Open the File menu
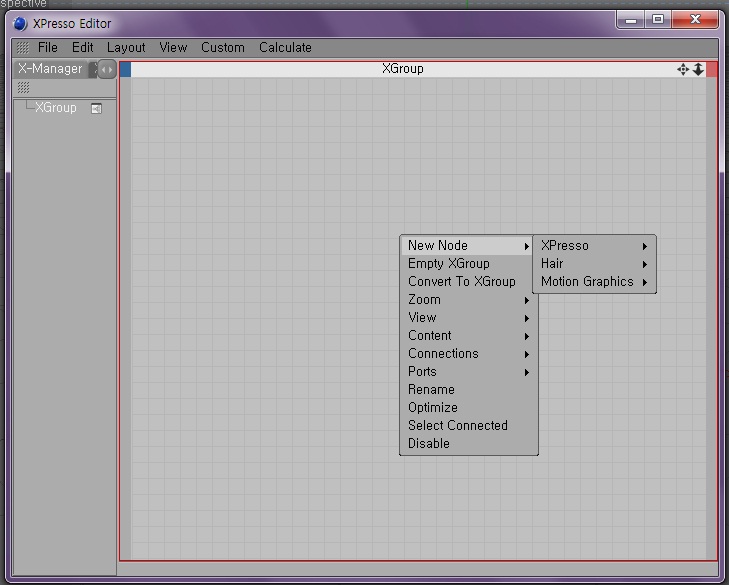Screen dimensions: 729x585 point(47,47)
